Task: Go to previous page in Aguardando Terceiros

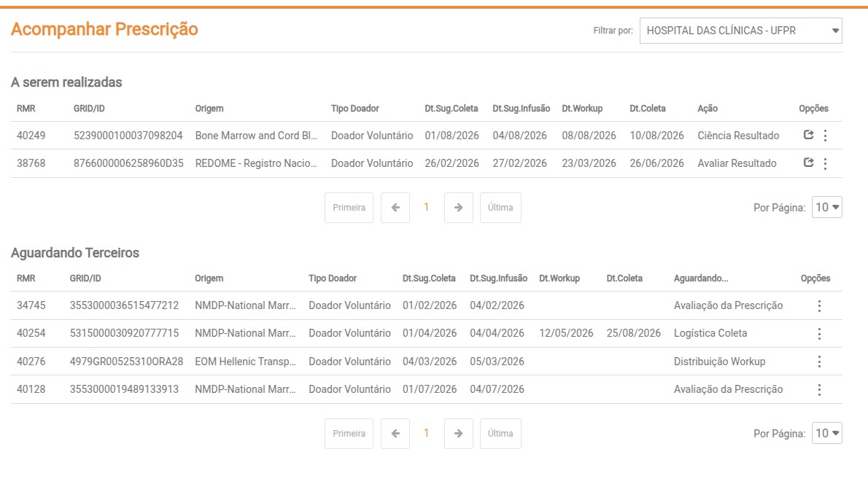Action: coord(395,434)
